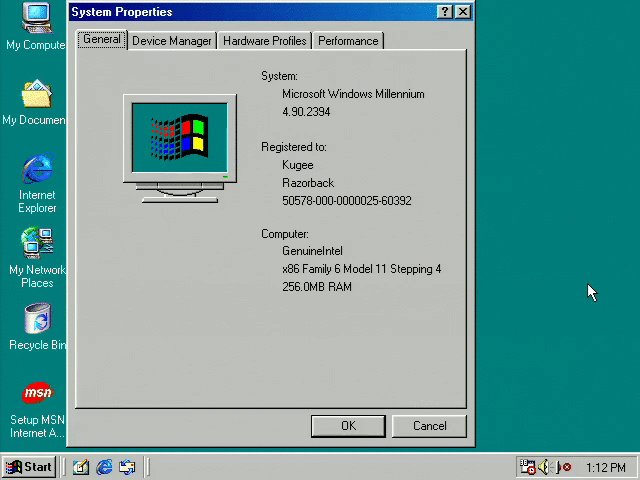This screenshot has height=480, width=640.
Task: Click the "System:" label
Action: pyautogui.click(x=280, y=76)
